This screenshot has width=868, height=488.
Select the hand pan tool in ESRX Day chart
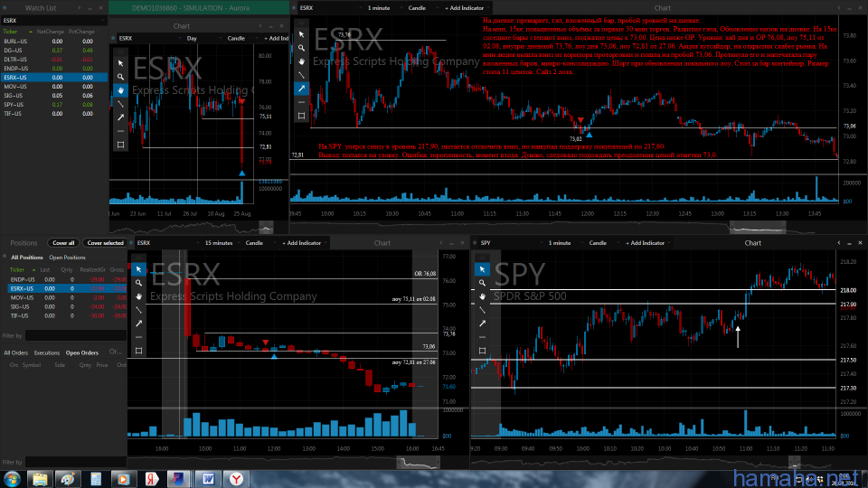click(x=120, y=90)
